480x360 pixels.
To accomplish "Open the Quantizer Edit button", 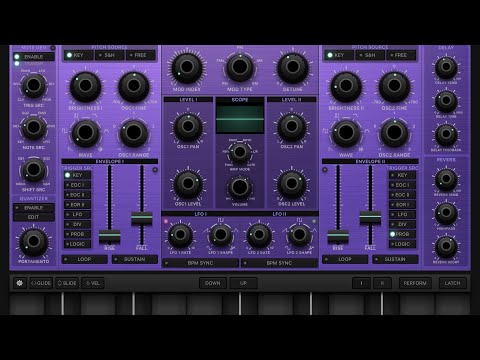I will (34, 217).
